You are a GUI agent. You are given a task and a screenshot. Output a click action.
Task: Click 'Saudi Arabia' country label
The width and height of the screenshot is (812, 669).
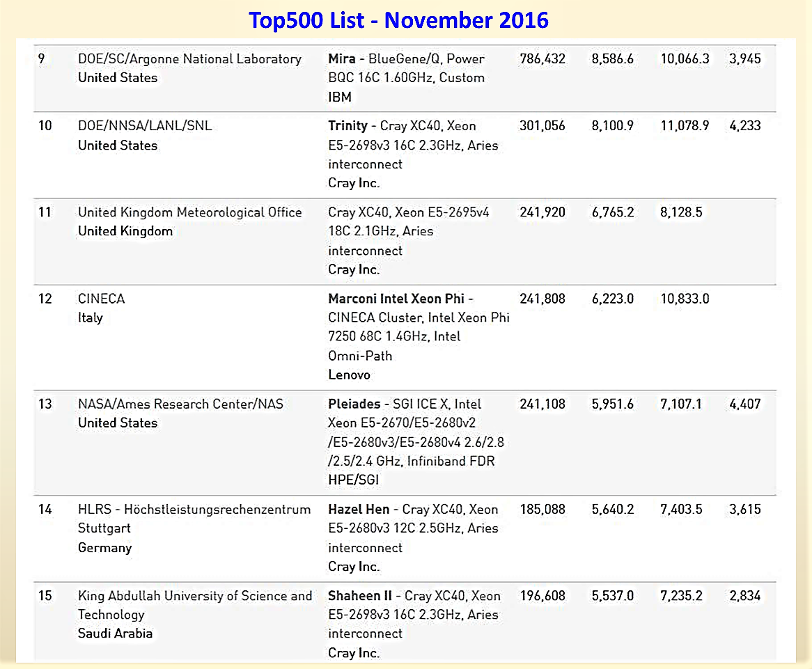115,633
